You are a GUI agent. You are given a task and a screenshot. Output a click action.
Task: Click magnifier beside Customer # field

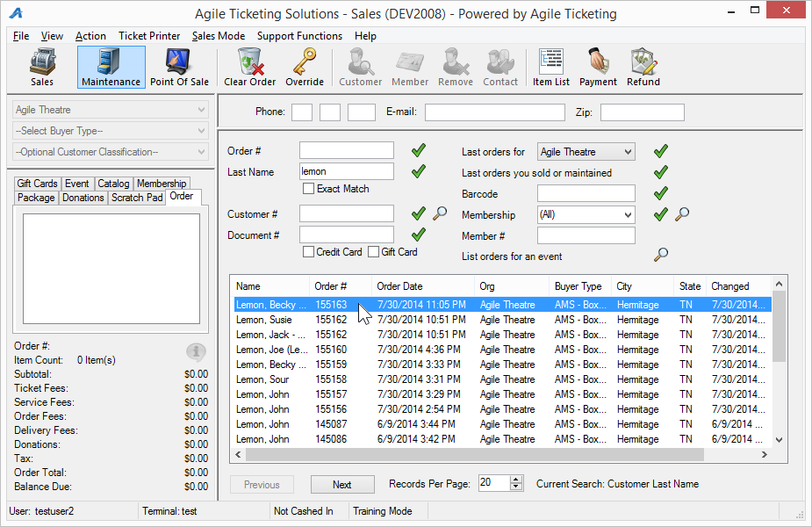click(440, 213)
